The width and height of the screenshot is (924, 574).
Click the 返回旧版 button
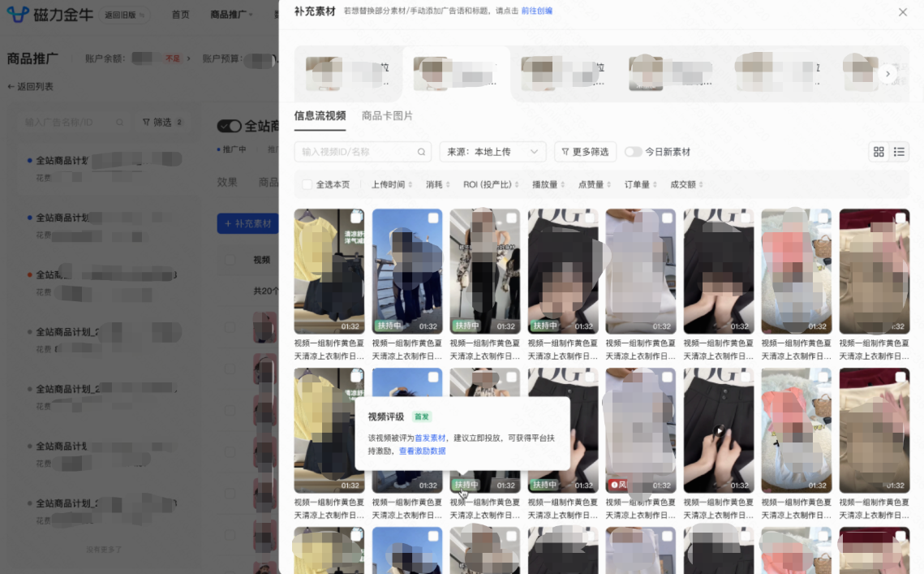tap(124, 15)
